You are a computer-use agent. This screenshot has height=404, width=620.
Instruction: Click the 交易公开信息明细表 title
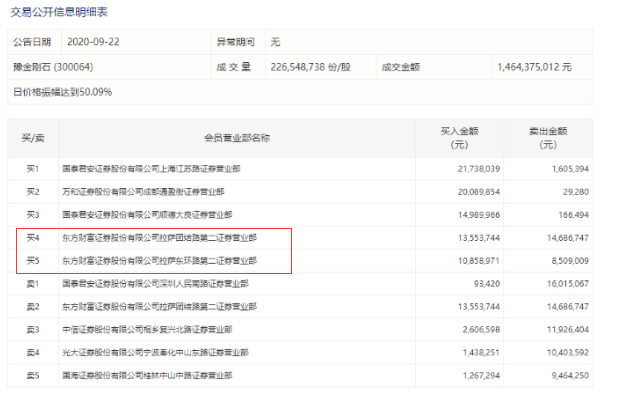click(x=59, y=12)
